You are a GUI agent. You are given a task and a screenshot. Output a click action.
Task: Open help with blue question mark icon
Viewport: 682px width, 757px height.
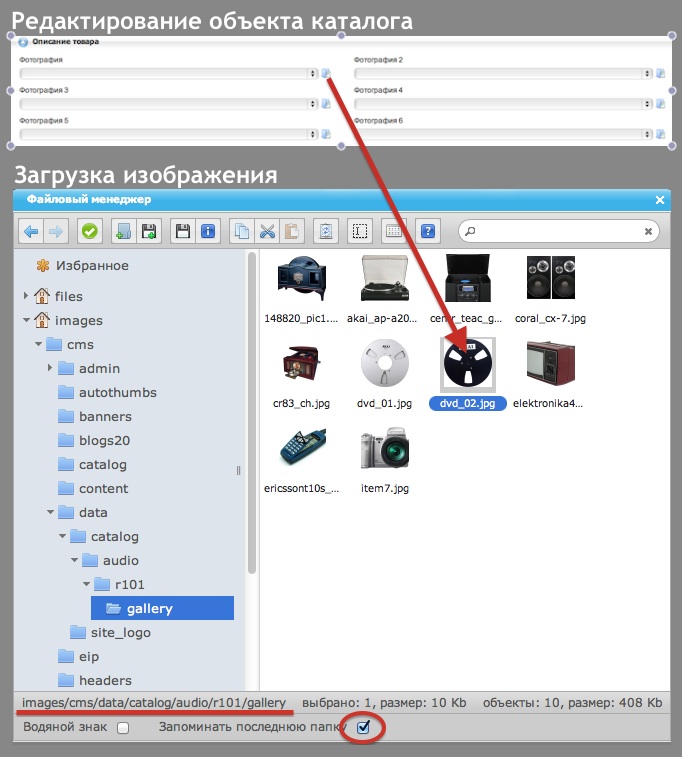(x=428, y=231)
